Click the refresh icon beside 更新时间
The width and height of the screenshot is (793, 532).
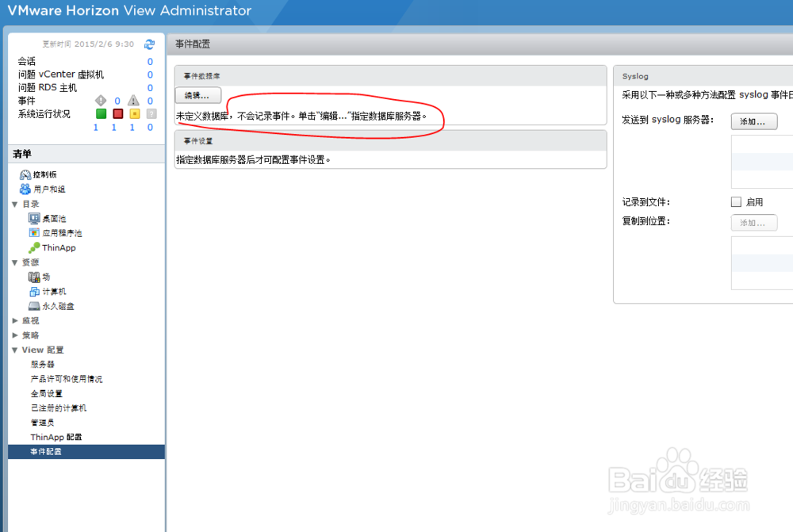pyautogui.click(x=149, y=44)
